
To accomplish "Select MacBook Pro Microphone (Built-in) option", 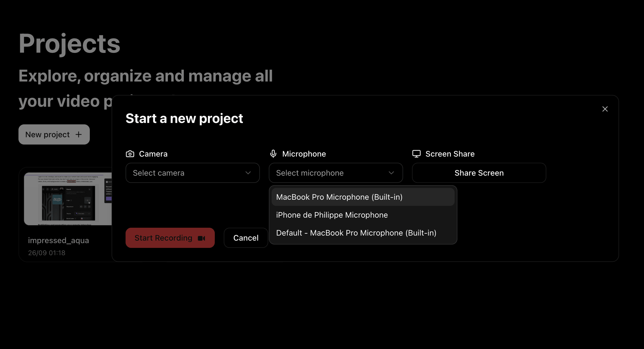I will coord(339,197).
